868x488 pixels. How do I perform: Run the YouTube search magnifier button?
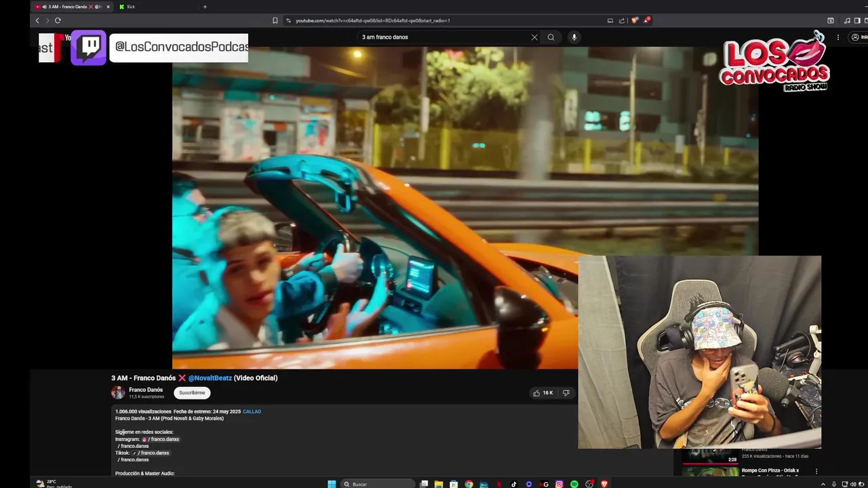click(551, 37)
